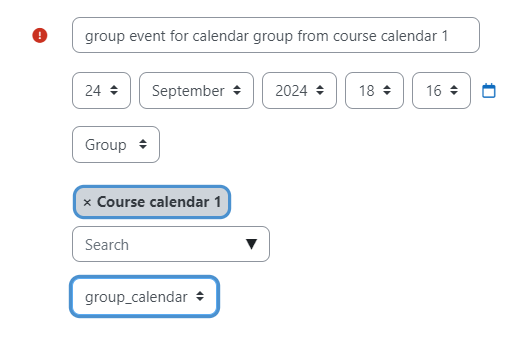Click the Search dropdown's down-arrow icon
Image resolution: width=515 pixels, height=362 pixels.
251,244
